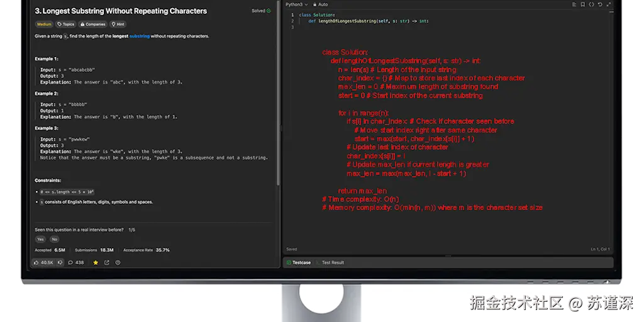
Task: Follow the blue substring link
Action: [x=139, y=36]
